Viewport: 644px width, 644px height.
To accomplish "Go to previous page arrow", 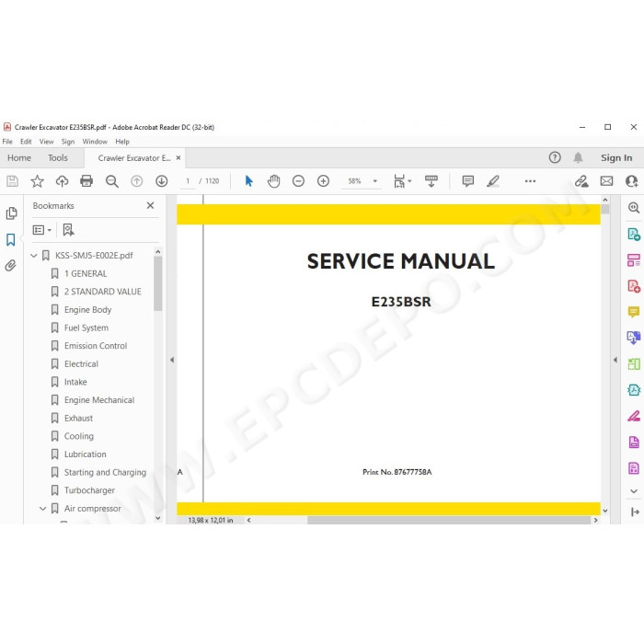I will 136,181.
